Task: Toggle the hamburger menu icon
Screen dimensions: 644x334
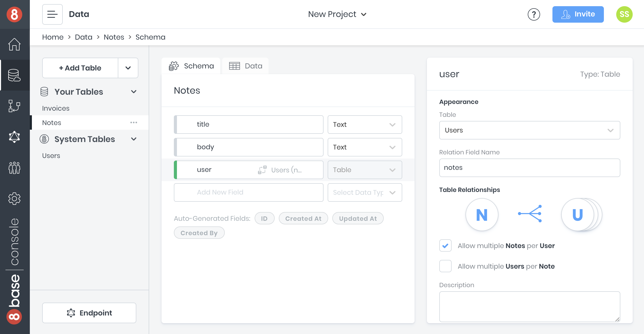Action: pos(52,14)
